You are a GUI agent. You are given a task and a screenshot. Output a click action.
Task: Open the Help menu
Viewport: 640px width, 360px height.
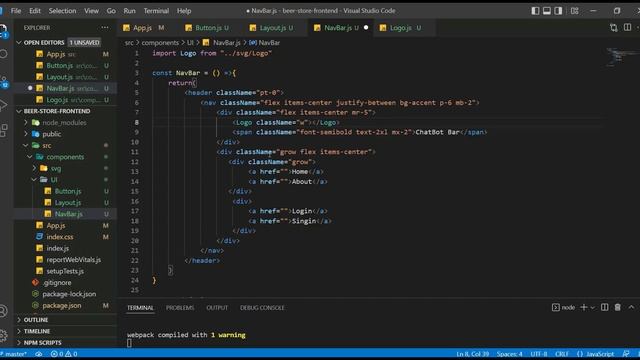[x=184, y=11]
